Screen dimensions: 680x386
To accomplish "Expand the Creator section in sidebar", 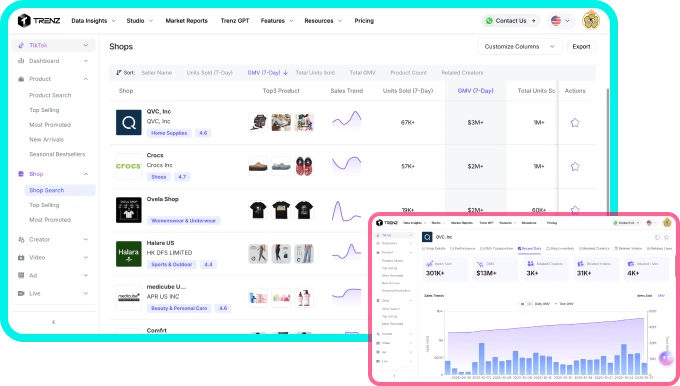I will (x=85, y=239).
